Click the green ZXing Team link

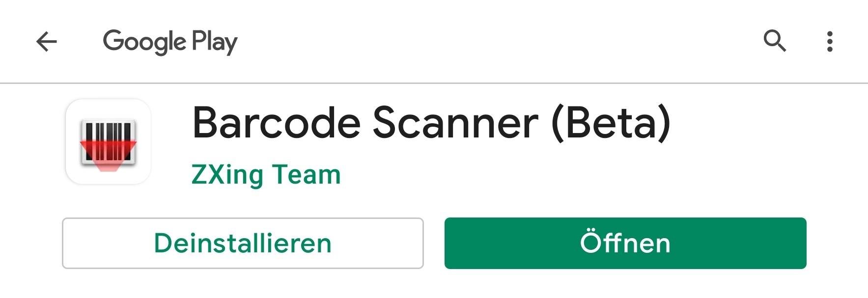[266, 175]
